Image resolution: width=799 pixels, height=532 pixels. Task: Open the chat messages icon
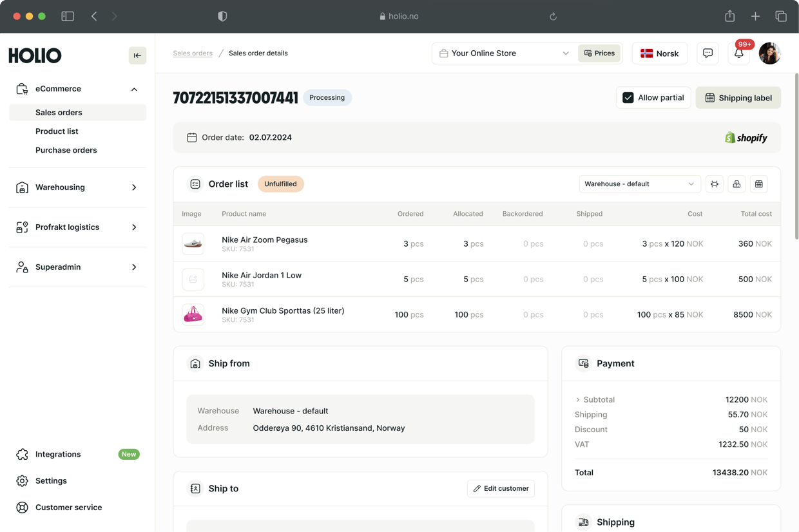coord(708,53)
